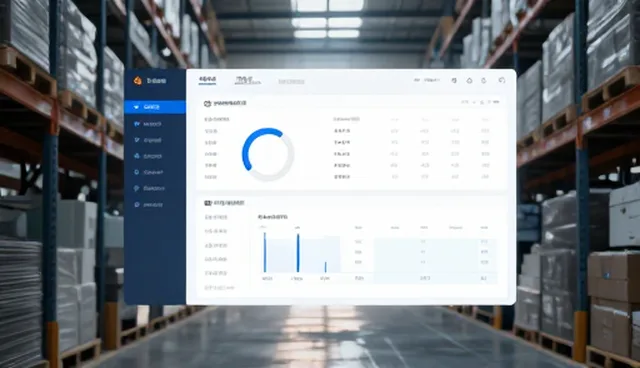Open the last item in the sidebar menu
This screenshot has width=640, height=368.
tap(149, 204)
